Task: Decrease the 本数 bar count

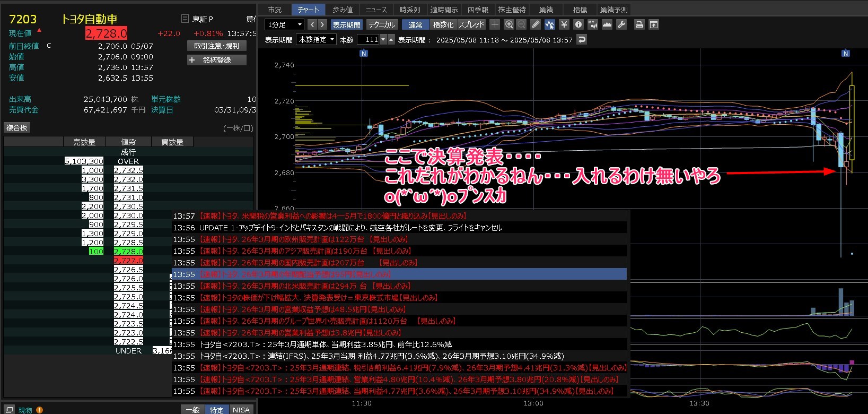Action: tap(384, 39)
